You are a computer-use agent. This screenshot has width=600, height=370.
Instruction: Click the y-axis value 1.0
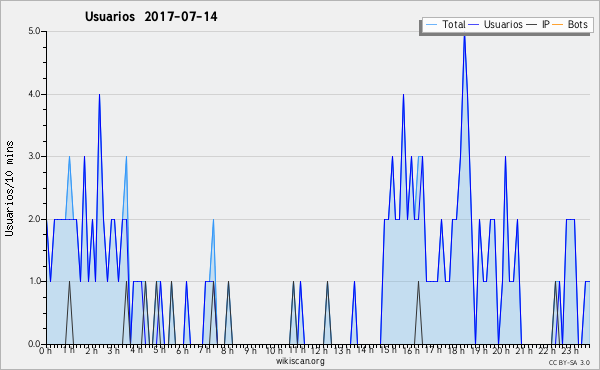[x=34, y=281]
